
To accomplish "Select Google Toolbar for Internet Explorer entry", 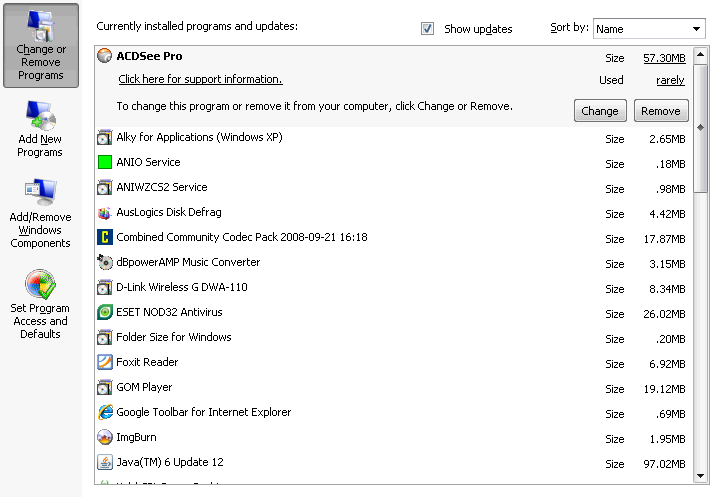I will pos(393,412).
